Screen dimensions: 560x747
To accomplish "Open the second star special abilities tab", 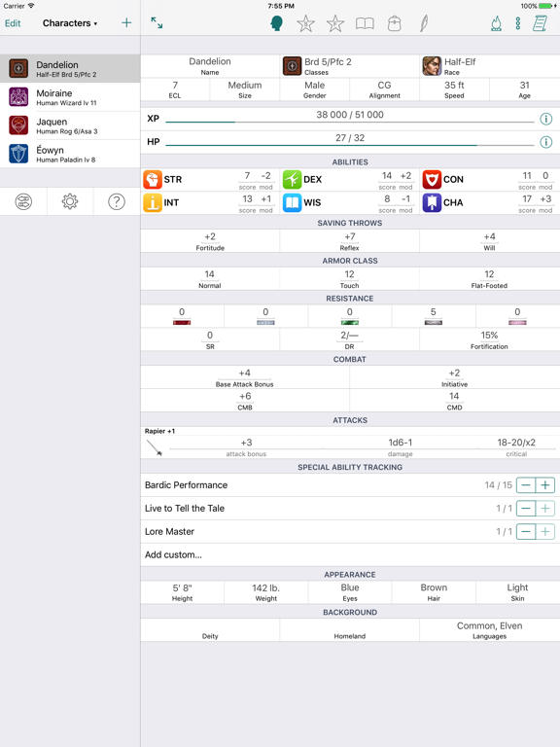I will point(335,23).
